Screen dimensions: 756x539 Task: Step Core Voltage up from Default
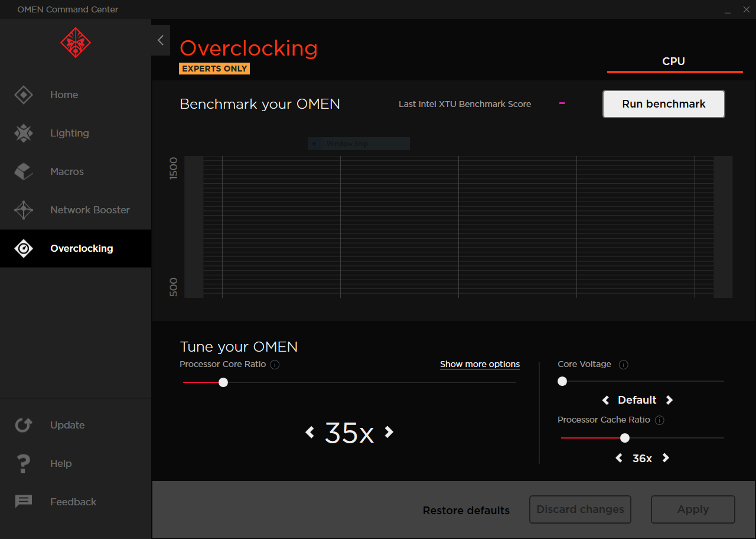coord(669,400)
